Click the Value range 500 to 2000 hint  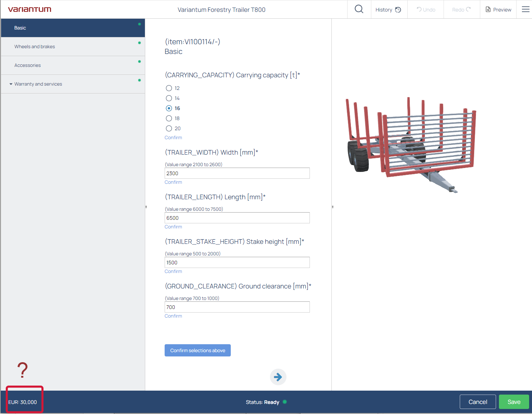tap(193, 254)
